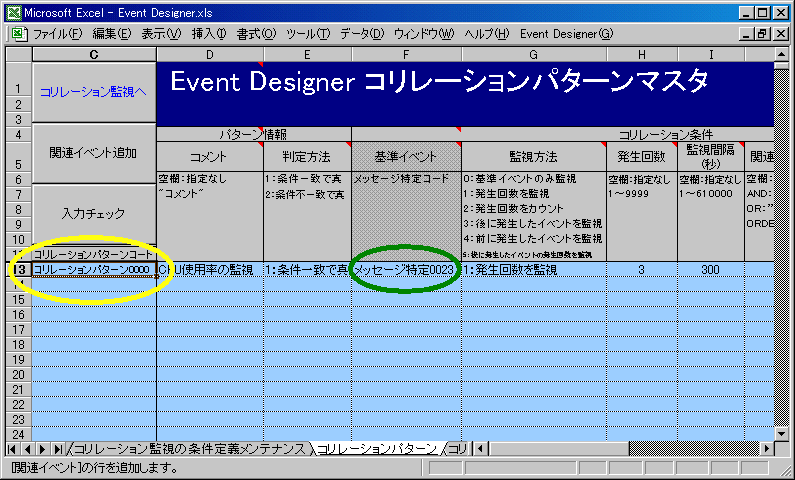
Task: Click the Excel workbook icon in menu bar
Action: coord(19,34)
